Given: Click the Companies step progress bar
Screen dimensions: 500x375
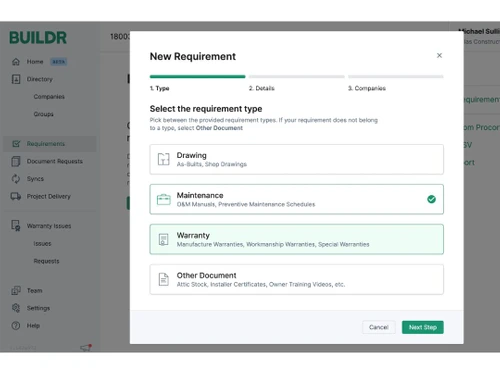Looking at the screenshot, I should pyautogui.click(x=396, y=77).
